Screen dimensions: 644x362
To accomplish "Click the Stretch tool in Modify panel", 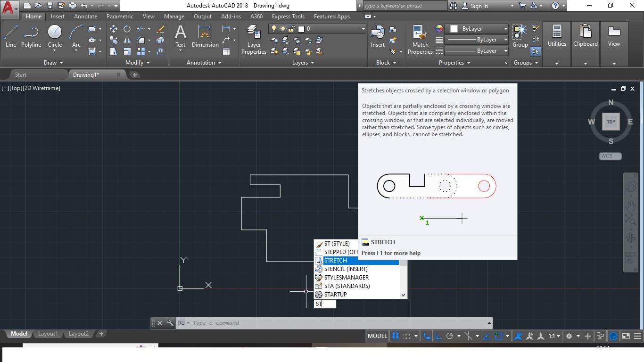I will (x=114, y=51).
